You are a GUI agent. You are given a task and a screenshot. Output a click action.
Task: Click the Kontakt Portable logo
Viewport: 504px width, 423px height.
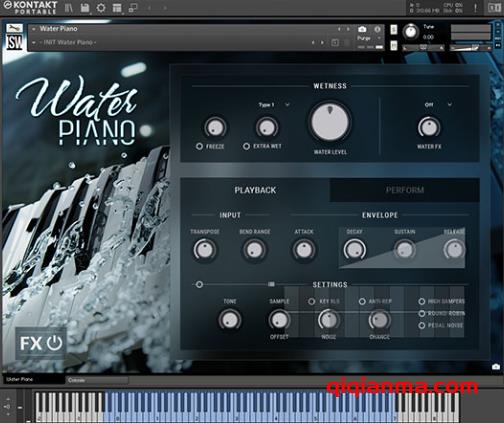point(30,7)
